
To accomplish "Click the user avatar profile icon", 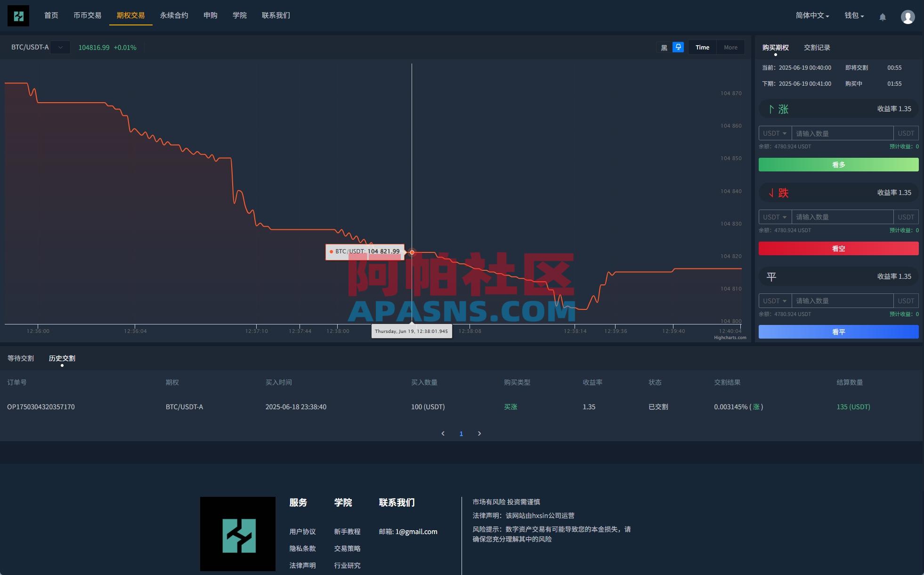I will coord(908,16).
